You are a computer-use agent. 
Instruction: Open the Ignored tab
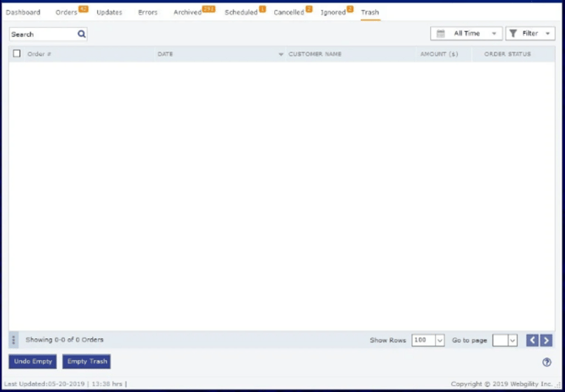point(333,13)
